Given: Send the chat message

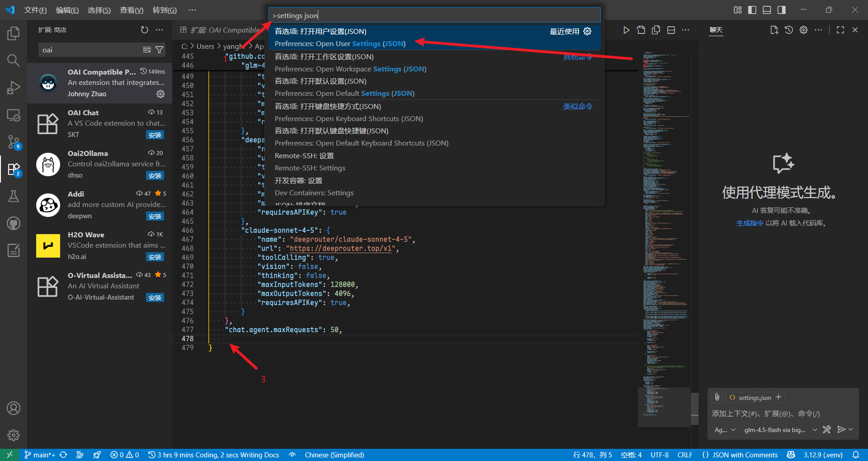Looking at the screenshot, I should coord(841,429).
